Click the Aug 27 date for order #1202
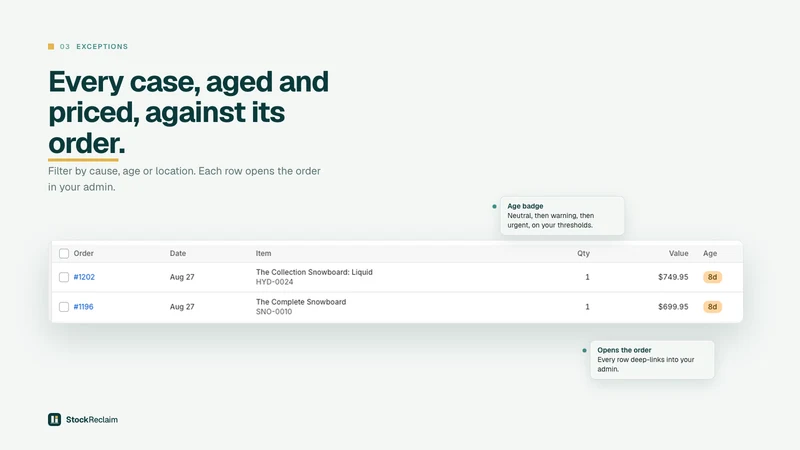The image size is (800, 450). (182, 277)
